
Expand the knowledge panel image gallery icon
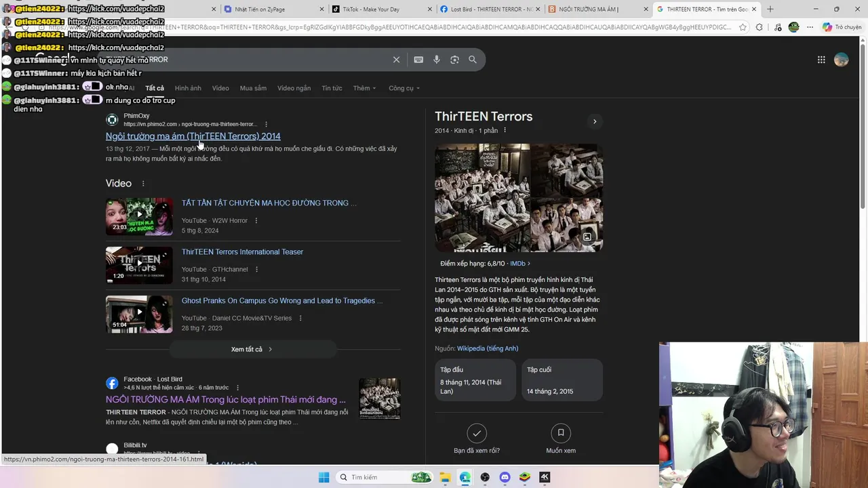(x=587, y=237)
